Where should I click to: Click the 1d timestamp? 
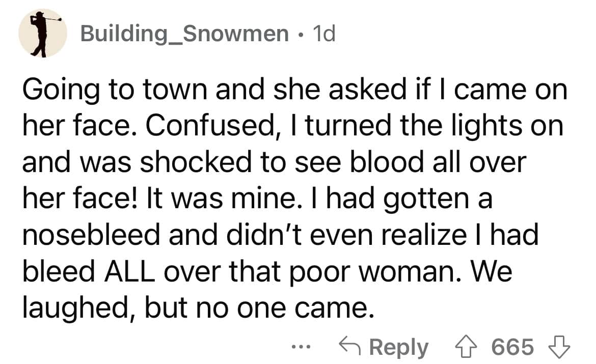pos(323,34)
